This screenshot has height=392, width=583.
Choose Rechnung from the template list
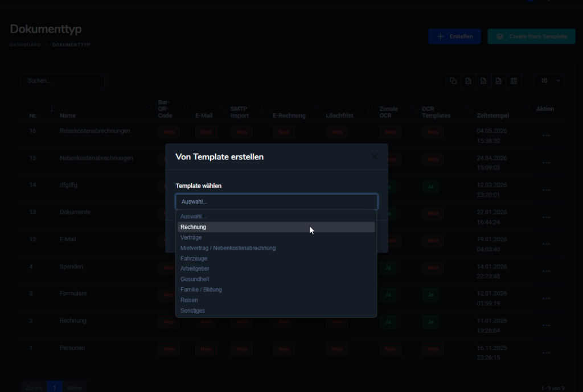click(276, 227)
